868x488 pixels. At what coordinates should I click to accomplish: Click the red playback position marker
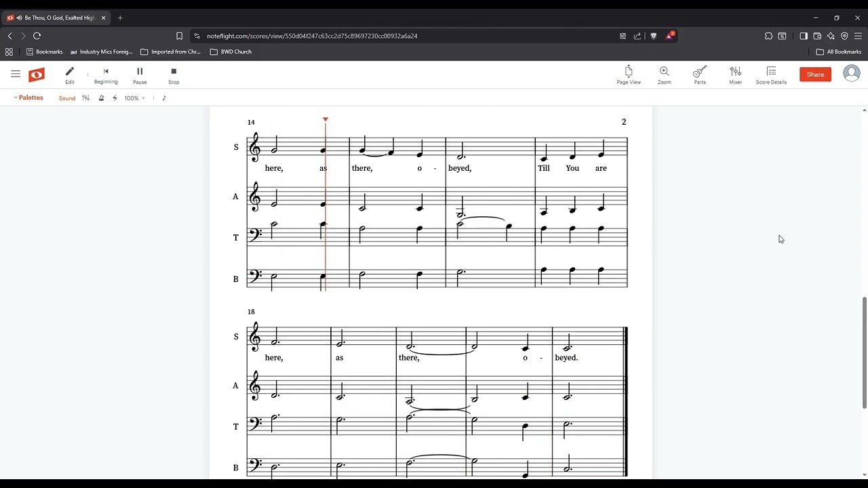coord(325,119)
